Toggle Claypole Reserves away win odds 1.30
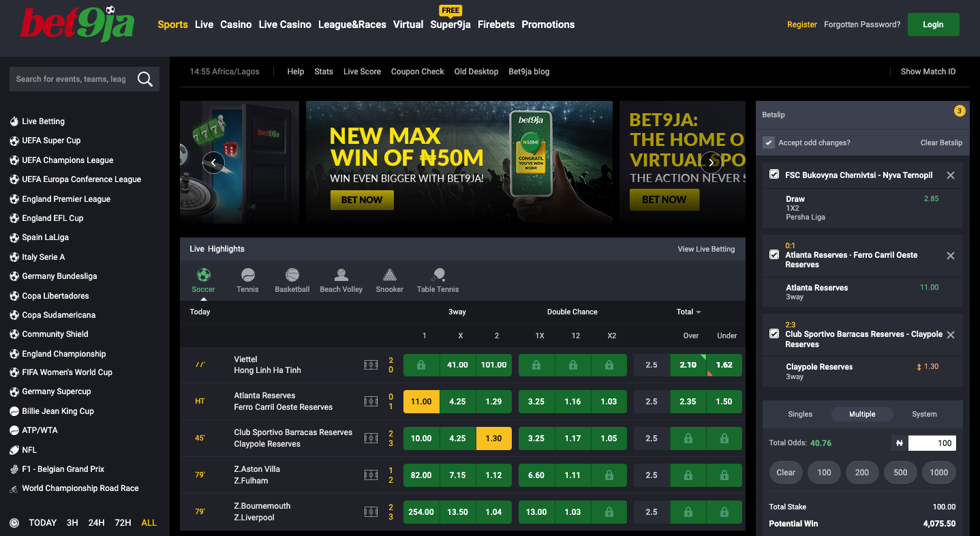This screenshot has width=980, height=536. [x=493, y=438]
